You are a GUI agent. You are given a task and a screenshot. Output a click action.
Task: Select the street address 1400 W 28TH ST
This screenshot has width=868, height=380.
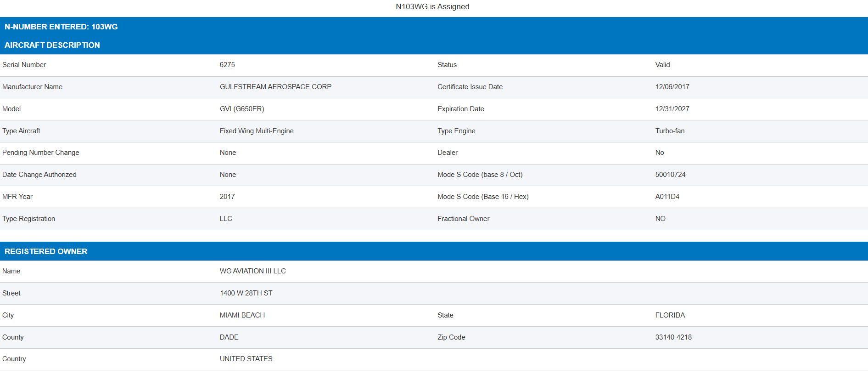tap(246, 293)
